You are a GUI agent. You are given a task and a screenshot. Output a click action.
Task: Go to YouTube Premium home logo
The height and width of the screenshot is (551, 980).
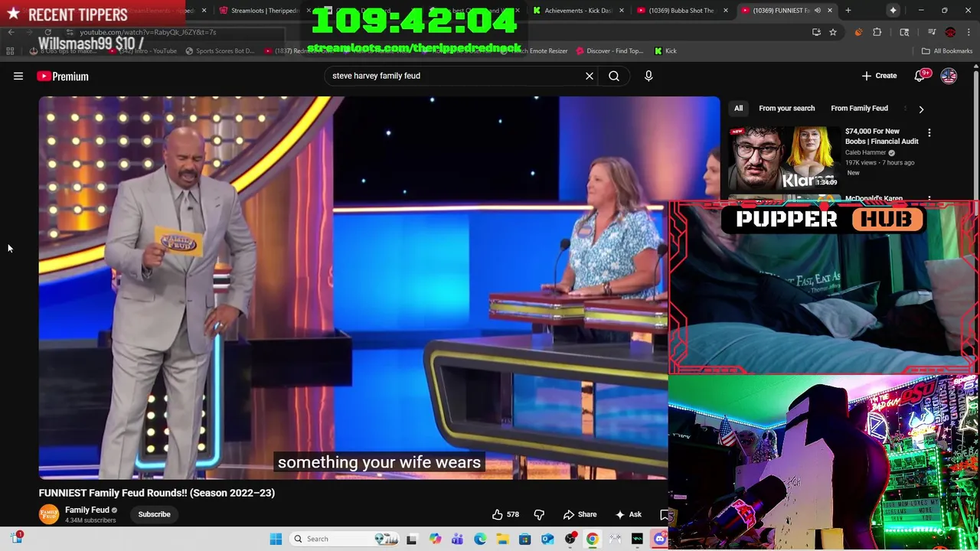(x=63, y=76)
